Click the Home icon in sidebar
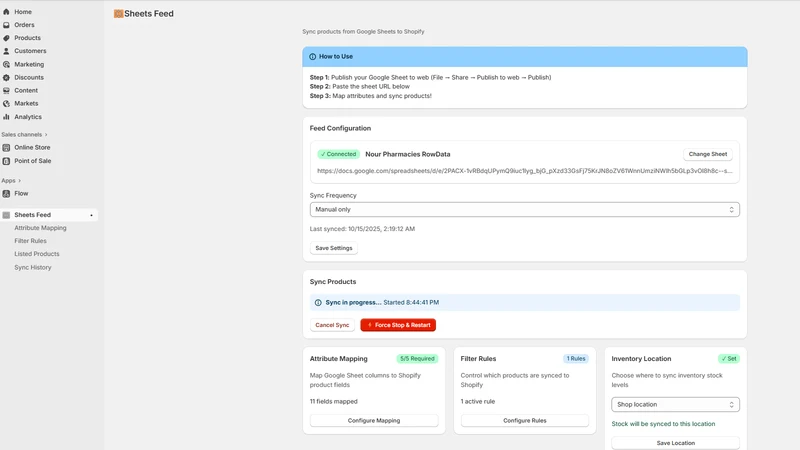The width and height of the screenshot is (800, 450). 6,12
